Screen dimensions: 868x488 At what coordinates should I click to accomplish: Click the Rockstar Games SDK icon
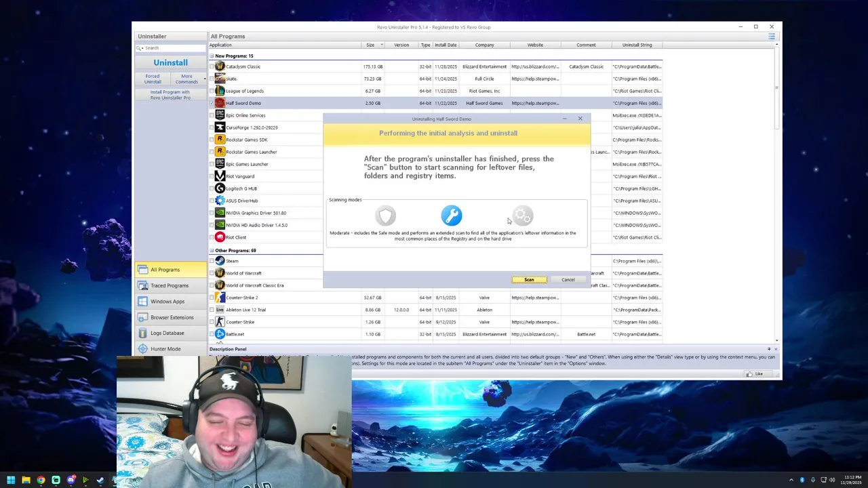220,140
